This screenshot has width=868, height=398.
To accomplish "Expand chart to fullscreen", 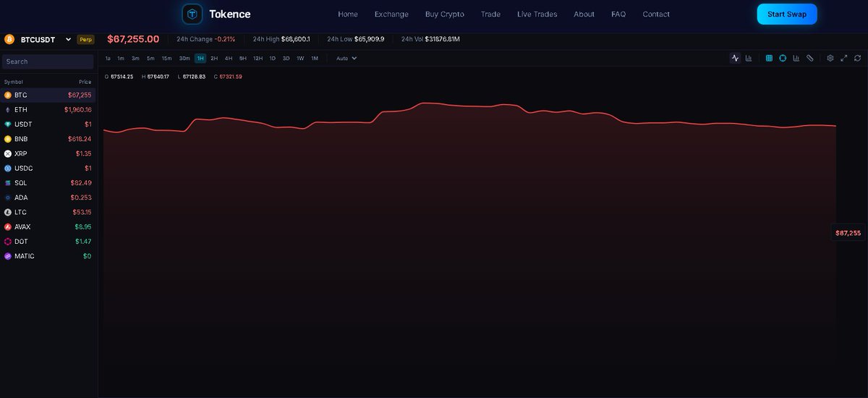I will 843,58.
